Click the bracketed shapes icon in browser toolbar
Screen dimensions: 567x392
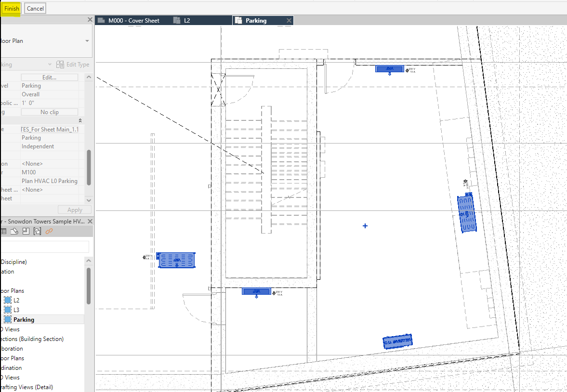pyautogui.click(x=37, y=231)
